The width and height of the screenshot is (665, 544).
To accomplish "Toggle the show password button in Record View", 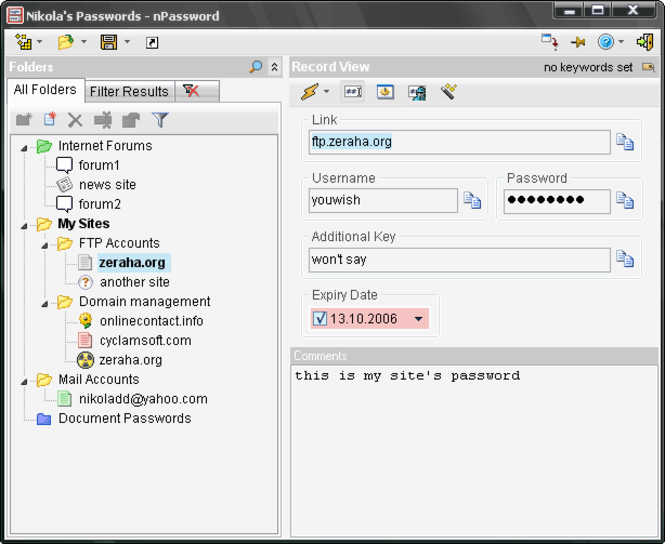I will point(352,92).
